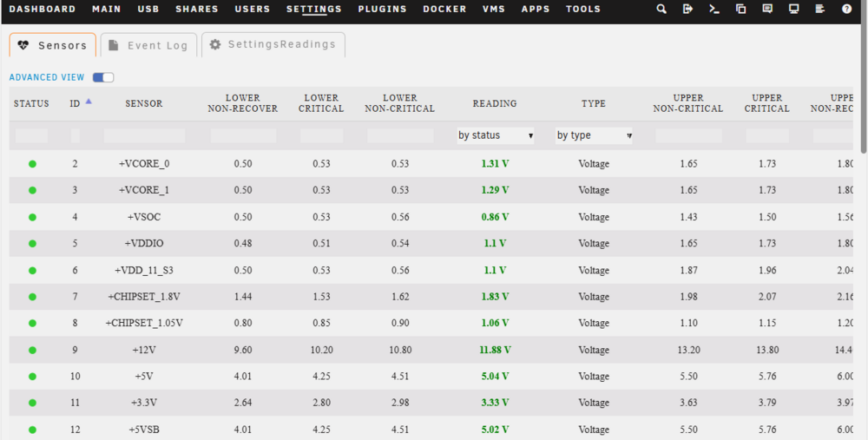
Task: Open the terminal prompt icon
Action: pos(714,9)
